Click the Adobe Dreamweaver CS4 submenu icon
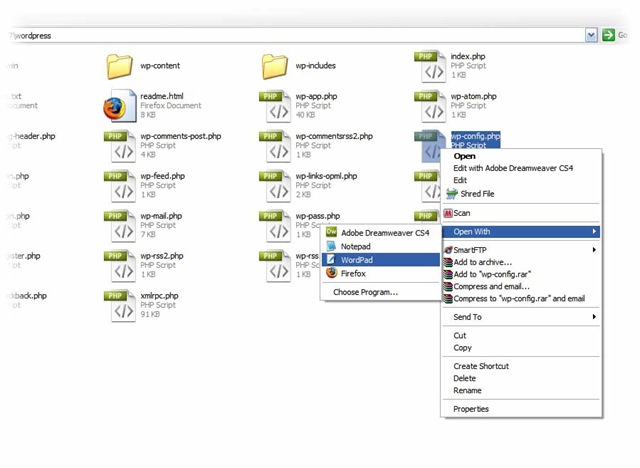This screenshot has height=468, width=640. click(x=331, y=232)
